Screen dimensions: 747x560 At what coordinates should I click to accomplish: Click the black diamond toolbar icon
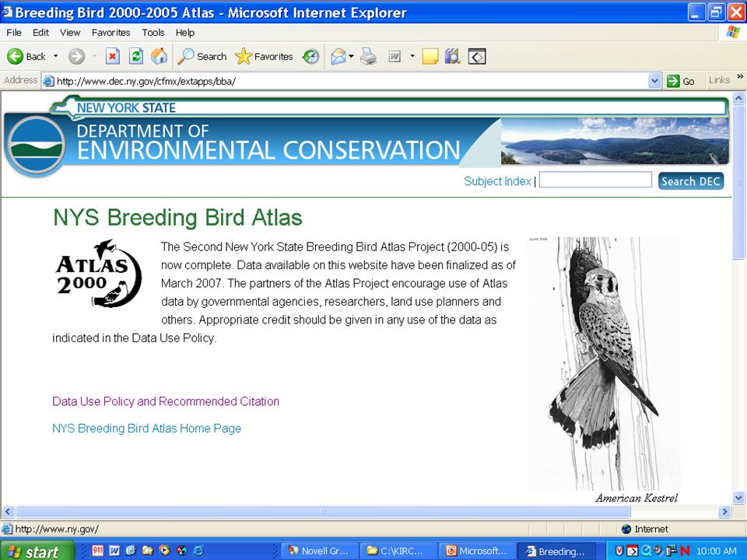(x=477, y=57)
